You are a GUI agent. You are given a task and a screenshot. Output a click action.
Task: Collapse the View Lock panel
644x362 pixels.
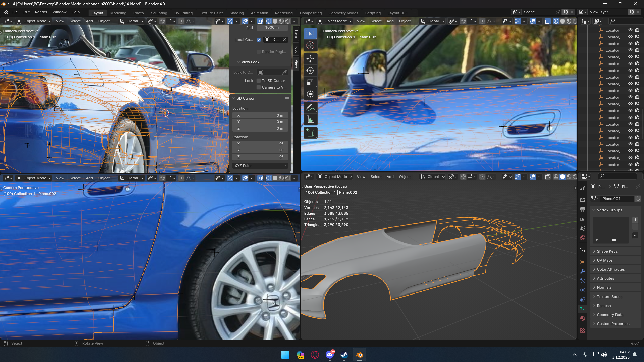[x=250, y=62]
